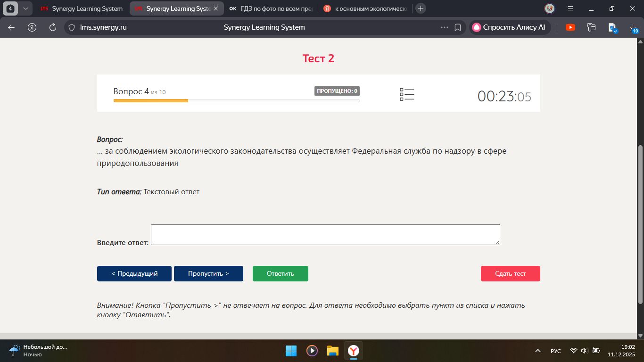The image size is (644, 362).
Task: Open the three-dot page options menu
Action: tap(445, 27)
